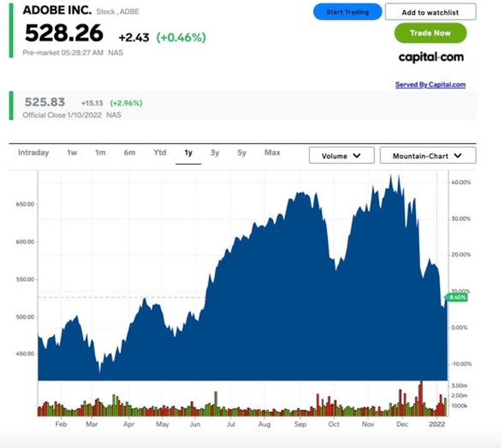Open the Served By Capital.com link
The width and height of the screenshot is (501, 448).
430,85
